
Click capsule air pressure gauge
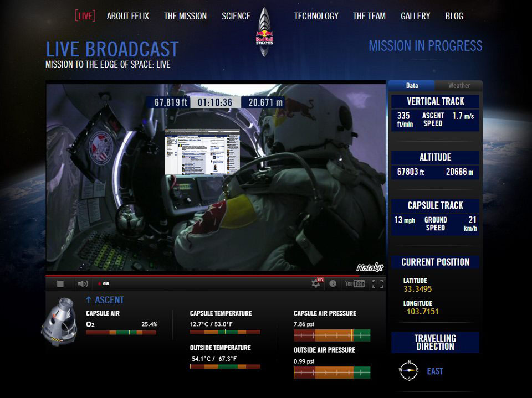[332, 335]
